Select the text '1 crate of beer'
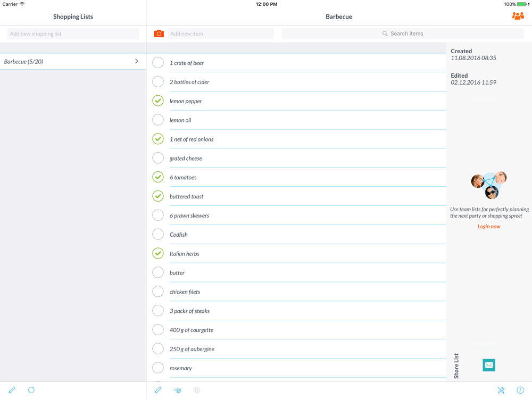The height and width of the screenshot is (399, 532). coord(187,63)
